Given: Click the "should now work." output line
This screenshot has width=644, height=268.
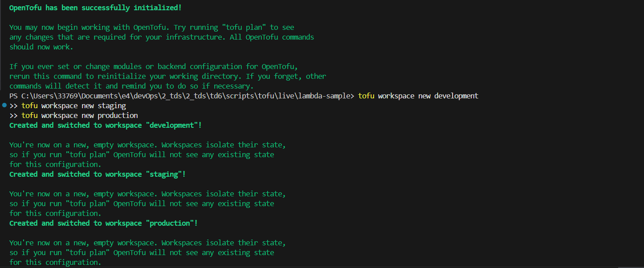Looking at the screenshot, I should tap(41, 47).
